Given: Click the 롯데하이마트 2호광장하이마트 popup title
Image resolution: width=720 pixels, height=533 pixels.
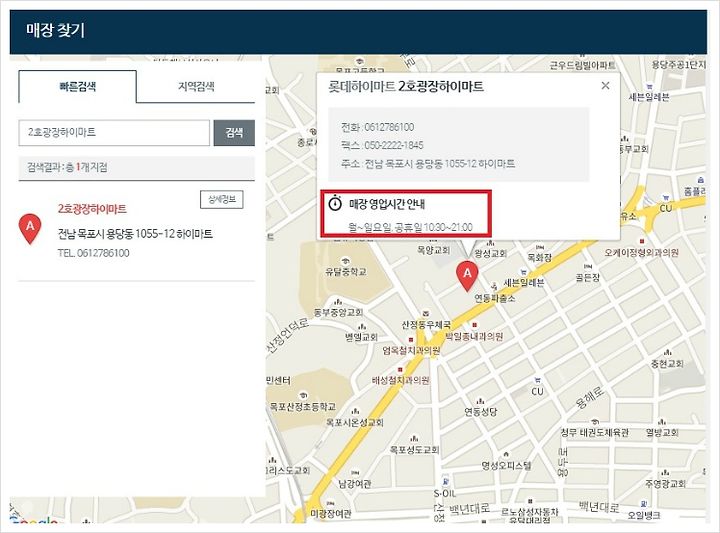Looking at the screenshot, I should click(x=405, y=86).
